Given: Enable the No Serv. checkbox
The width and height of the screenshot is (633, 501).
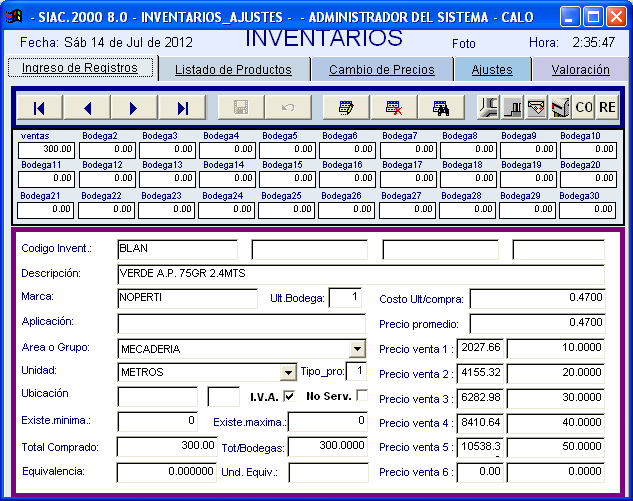Looking at the screenshot, I should point(362,396).
